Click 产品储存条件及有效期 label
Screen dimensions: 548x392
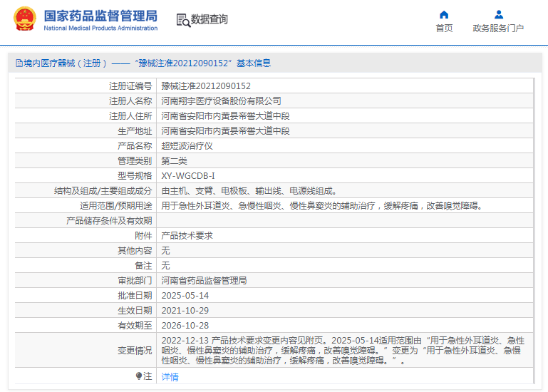click(x=109, y=221)
